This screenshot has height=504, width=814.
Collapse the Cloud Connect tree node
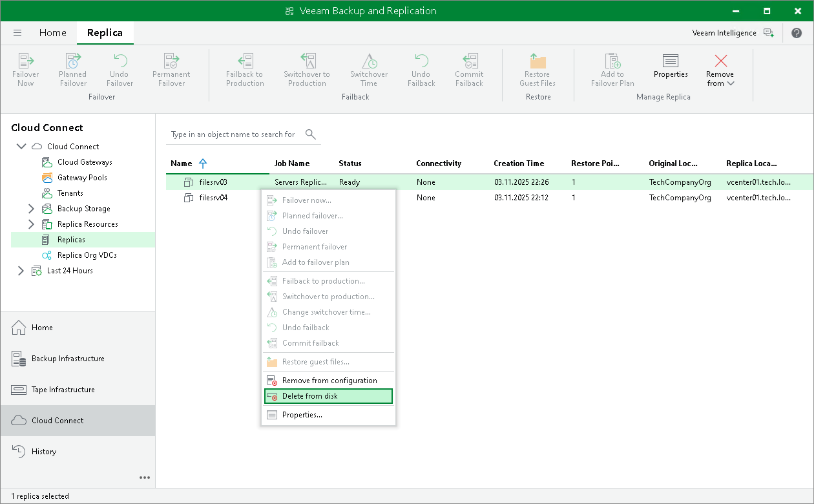[x=21, y=147]
